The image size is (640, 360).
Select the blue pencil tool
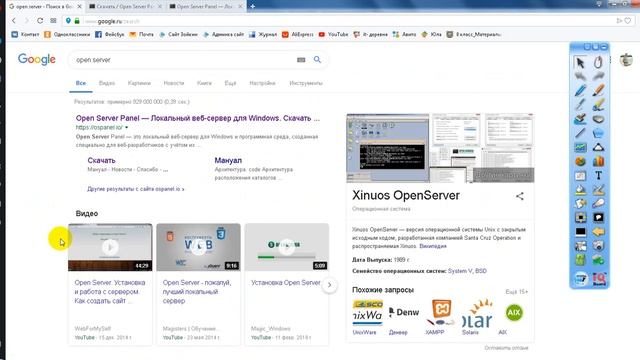point(580,90)
